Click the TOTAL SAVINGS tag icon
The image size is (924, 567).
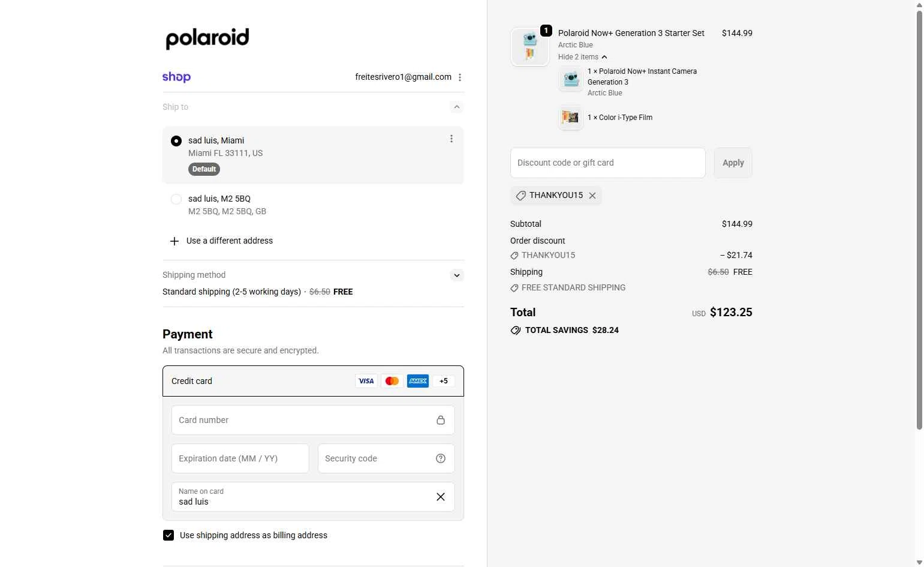tap(516, 331)
